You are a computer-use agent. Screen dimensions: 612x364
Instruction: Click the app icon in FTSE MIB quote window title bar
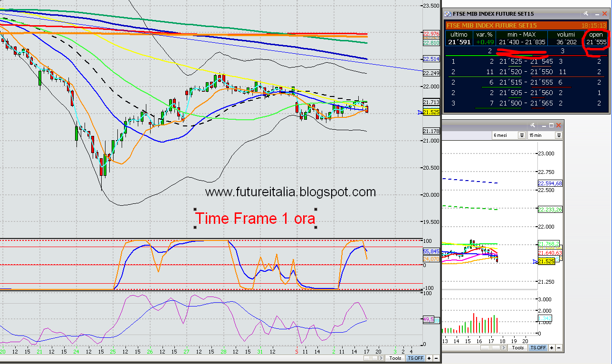pyautogui.click(x=447, y=14)
